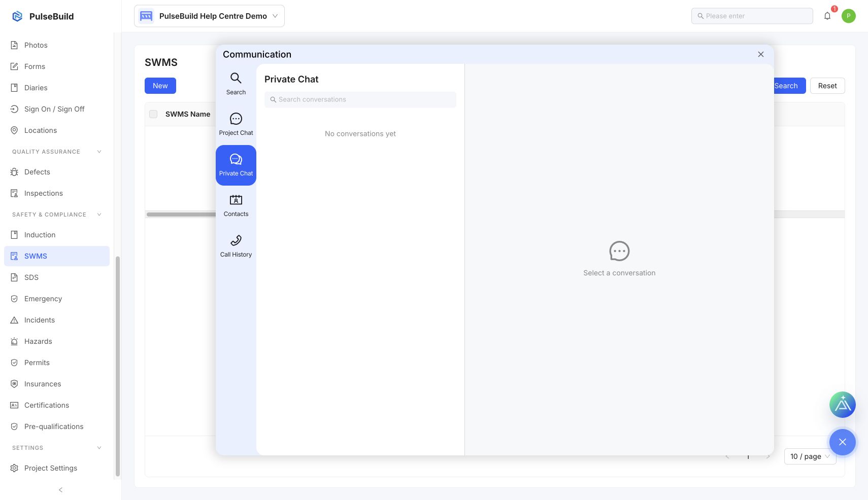
Task: Select the Private Chat tab
Action: point(236,165)
